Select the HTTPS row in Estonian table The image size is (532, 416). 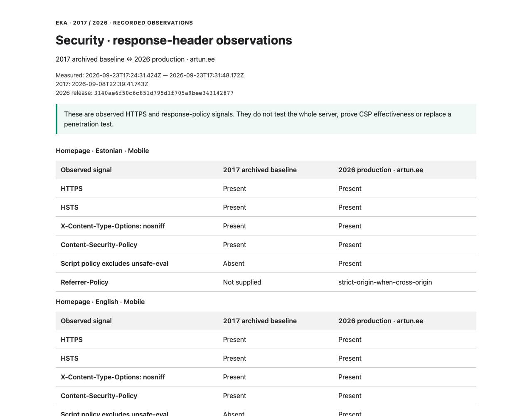click(266, 188)
